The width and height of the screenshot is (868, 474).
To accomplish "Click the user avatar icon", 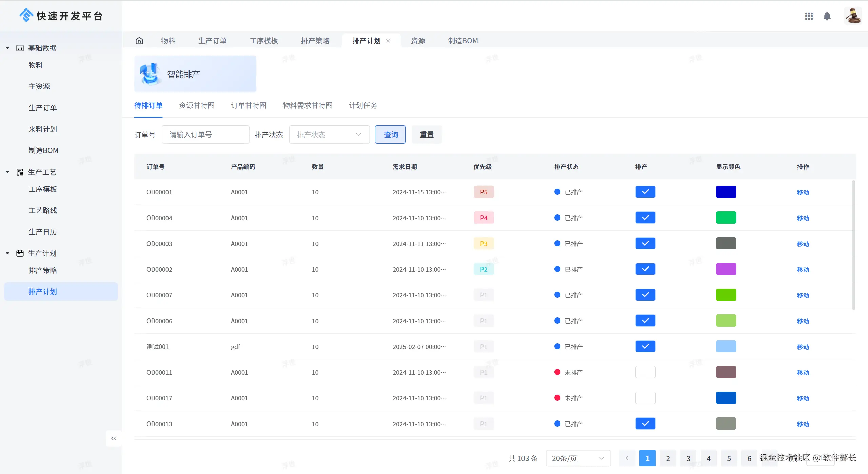I will [852, 16].
